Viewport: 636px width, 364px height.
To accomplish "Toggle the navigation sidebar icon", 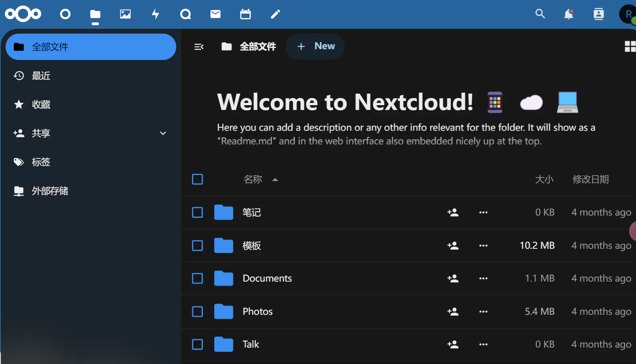I will click(199, 47).
